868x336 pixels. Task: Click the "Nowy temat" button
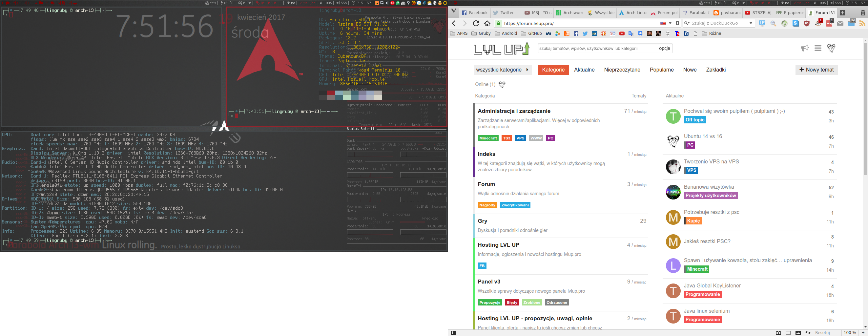816,70
